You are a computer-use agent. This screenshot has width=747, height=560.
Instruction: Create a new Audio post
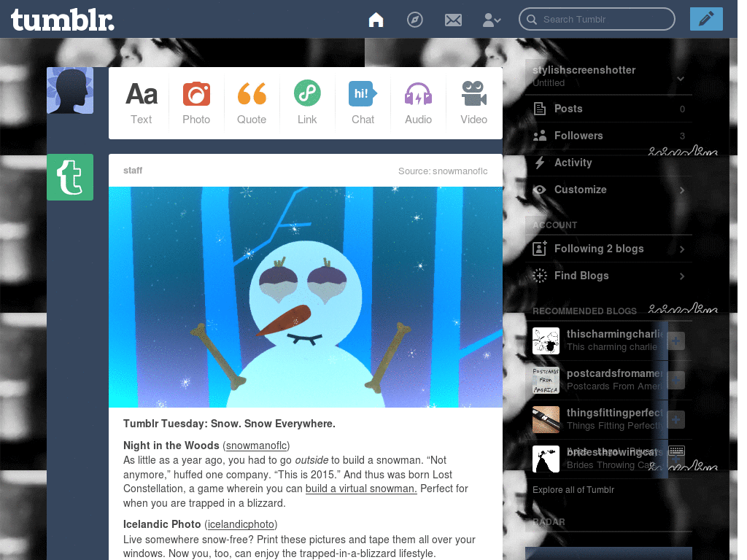pyautogui.click(x=418, y=103)
